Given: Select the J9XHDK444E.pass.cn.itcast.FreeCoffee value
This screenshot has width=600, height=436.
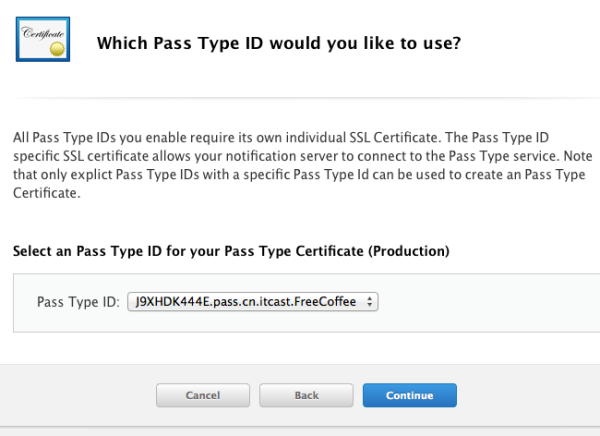Looking at the screenshot, I should (x=246, y=302).
